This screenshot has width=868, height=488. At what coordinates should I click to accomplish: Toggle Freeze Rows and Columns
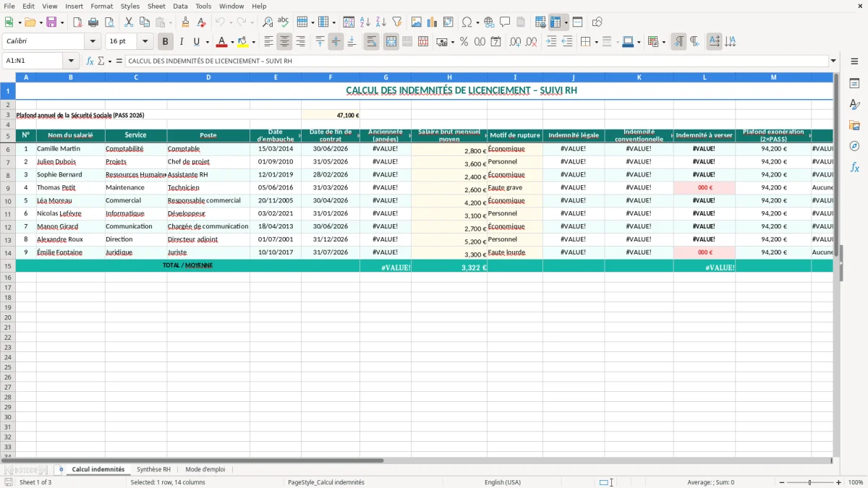tap(556, 22)
